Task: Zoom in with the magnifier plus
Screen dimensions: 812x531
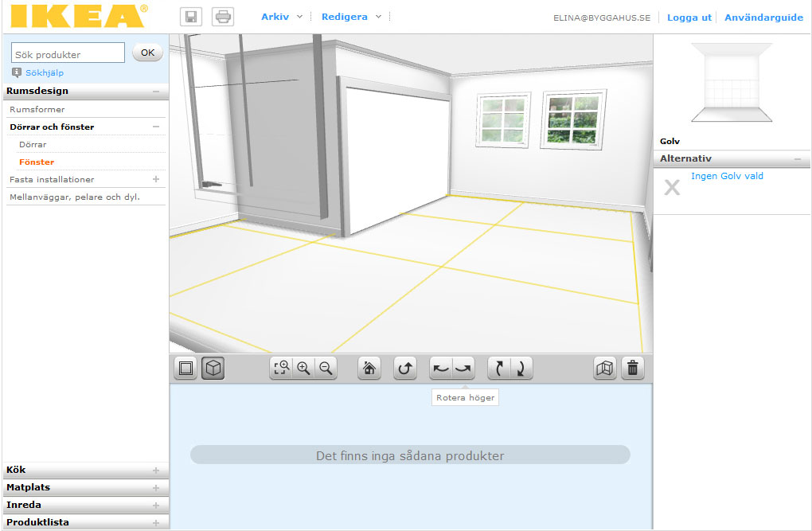Action: click(303, 369)
